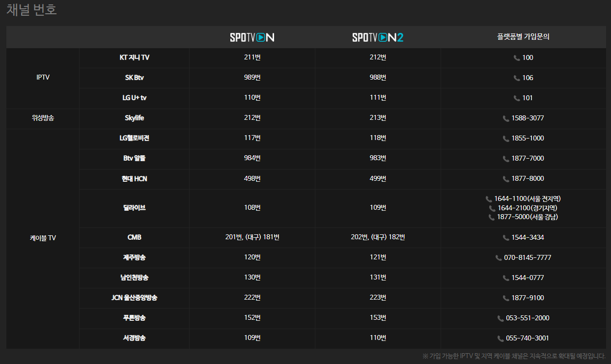This screenshot has width=611, height=364.
Task: Click 499번 in the 현대 HCN row
Action: pos(378,178)
